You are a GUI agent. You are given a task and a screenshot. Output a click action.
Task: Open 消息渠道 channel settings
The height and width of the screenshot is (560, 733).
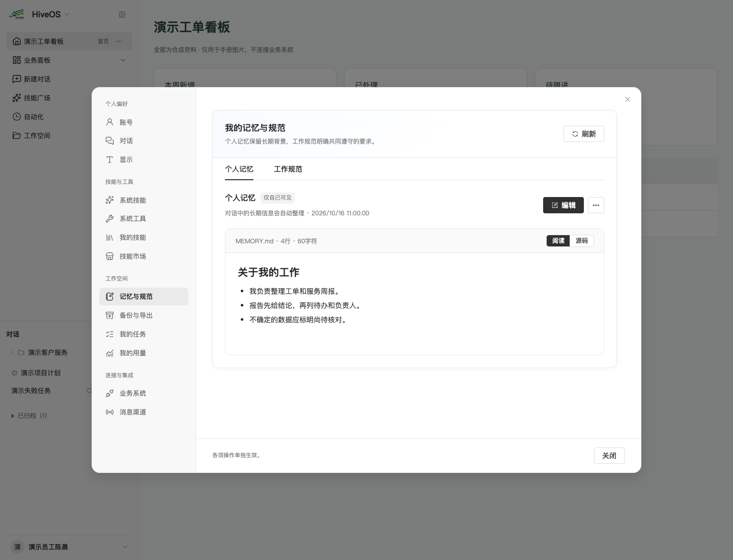click(x=144, y=412)
